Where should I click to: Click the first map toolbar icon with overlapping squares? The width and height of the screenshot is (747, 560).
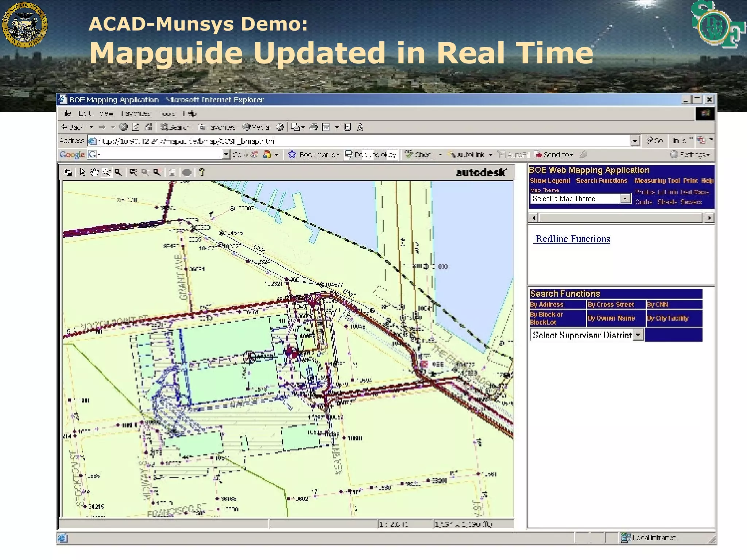pos(68,172)
